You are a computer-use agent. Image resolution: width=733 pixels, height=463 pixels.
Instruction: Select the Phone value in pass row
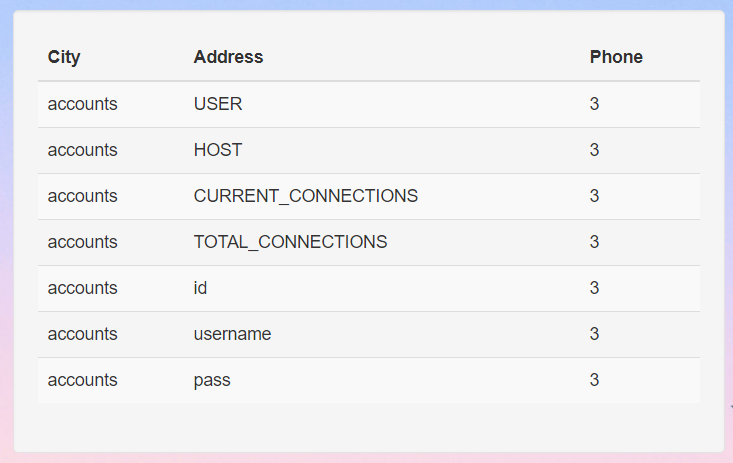coord(595,380)
